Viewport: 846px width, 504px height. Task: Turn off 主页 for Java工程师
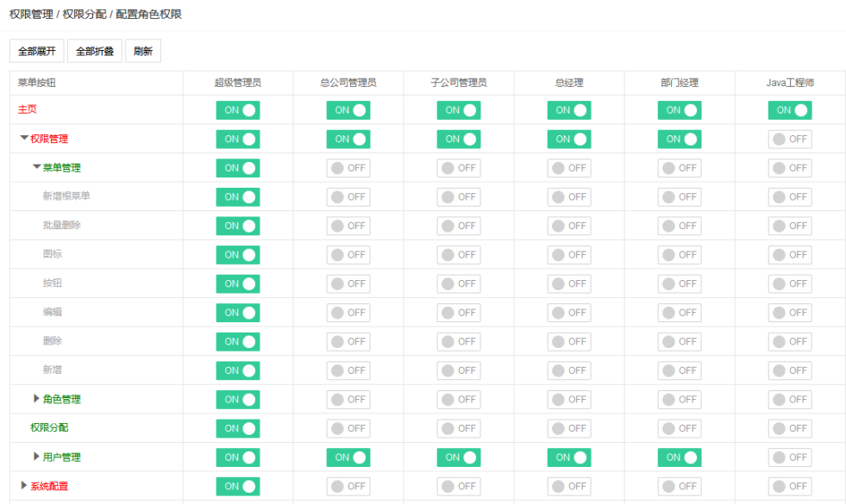pos(790,110)
